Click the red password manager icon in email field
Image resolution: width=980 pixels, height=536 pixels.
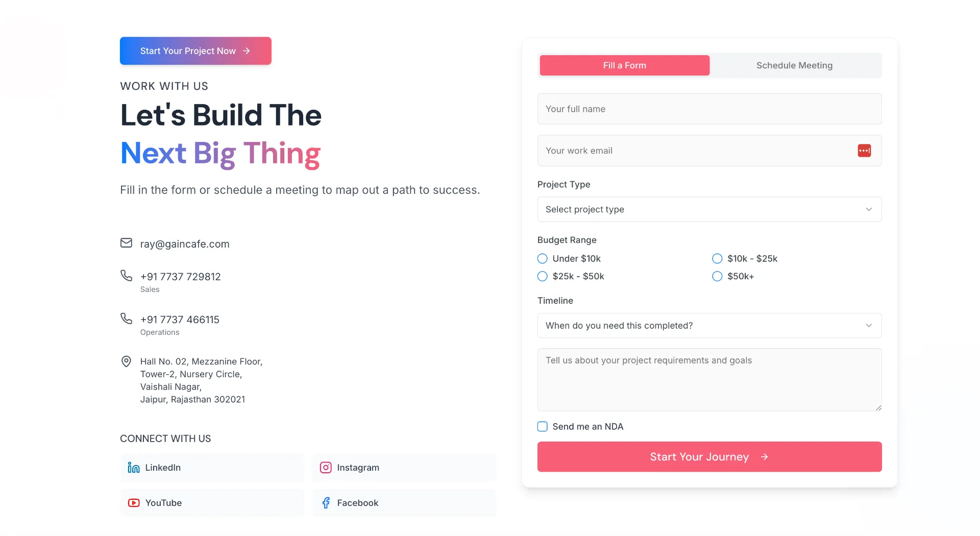pyautogui.click(x=864, y=151)
